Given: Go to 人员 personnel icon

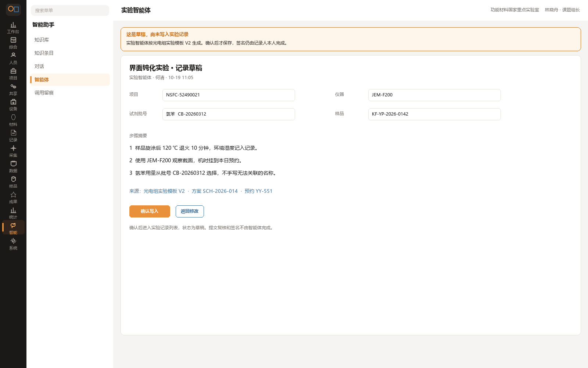Looking at the screenshot, I should [x=13, y=59].
